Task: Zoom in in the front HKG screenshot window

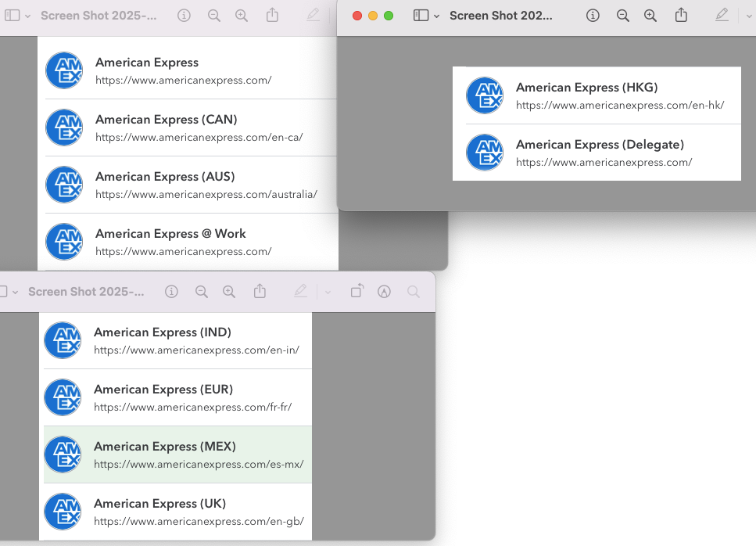Action: click(x=650, y=16)
